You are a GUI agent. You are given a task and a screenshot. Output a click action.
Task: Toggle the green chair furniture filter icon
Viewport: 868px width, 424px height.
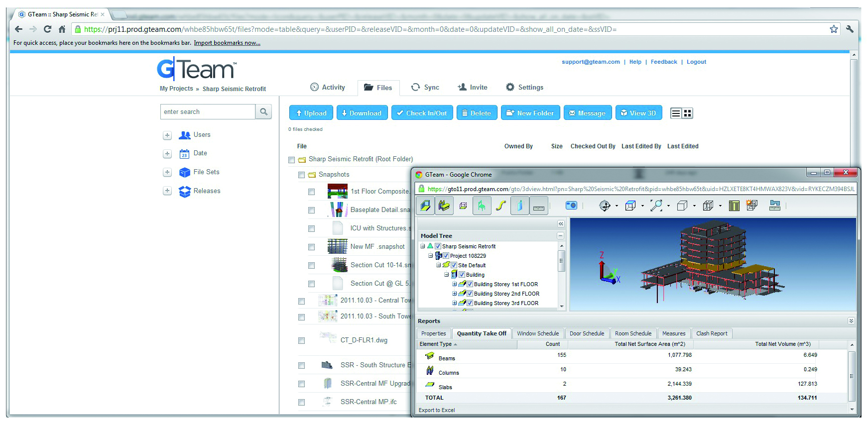(x=482, y=206)
